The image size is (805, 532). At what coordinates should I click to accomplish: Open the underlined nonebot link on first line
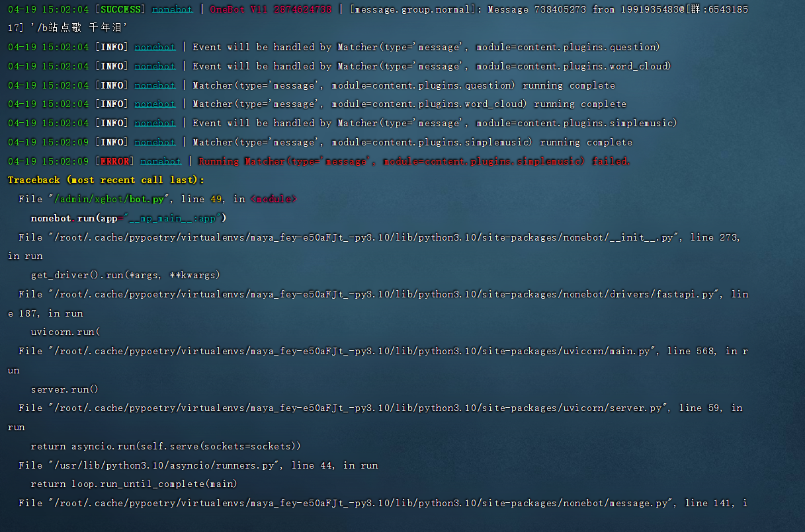[x=172, y=9]
